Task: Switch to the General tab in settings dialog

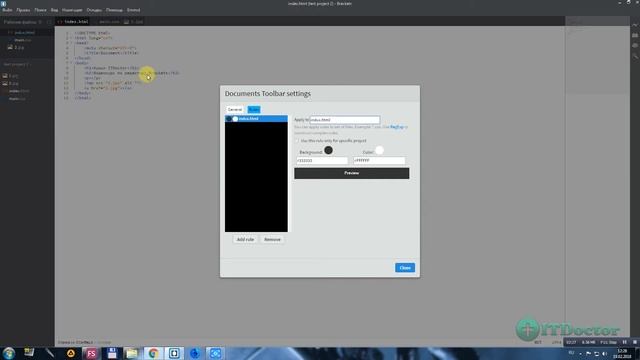Action: [x=235, y=109]
